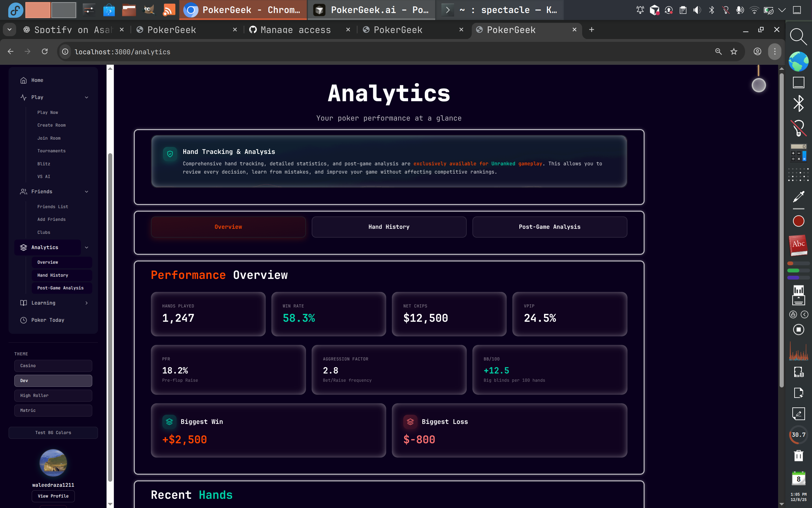The image size is (812, 508).
Task: Select the Home icon in the sidebar
Action: [23, 80]
